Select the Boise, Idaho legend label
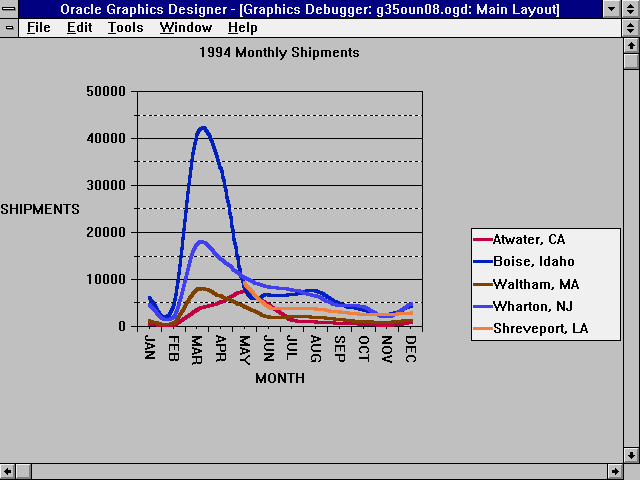This screenshot has width=640, height=480. (x=533, y=262)
